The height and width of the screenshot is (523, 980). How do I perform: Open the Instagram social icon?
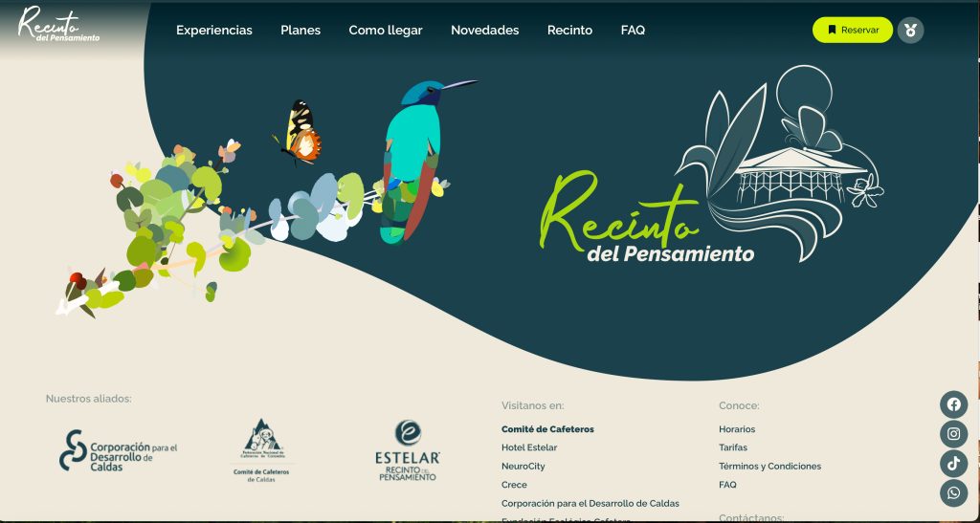(953, 434)
